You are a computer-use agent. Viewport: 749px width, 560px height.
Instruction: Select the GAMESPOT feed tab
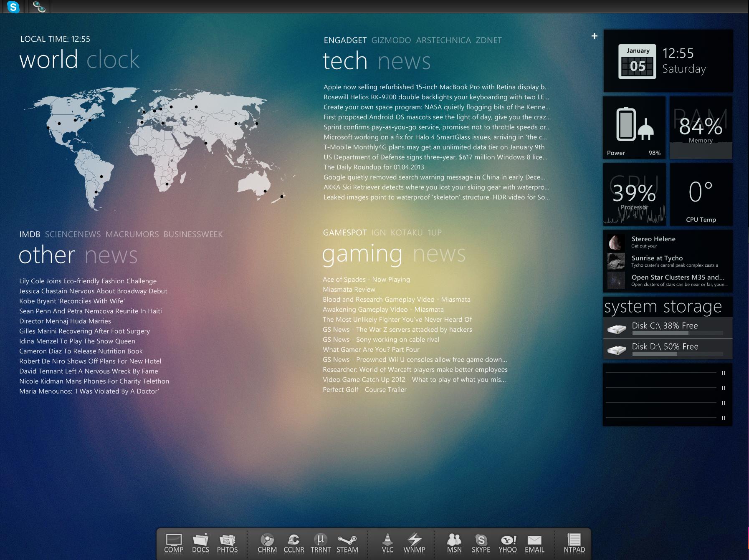pos(345,232)
